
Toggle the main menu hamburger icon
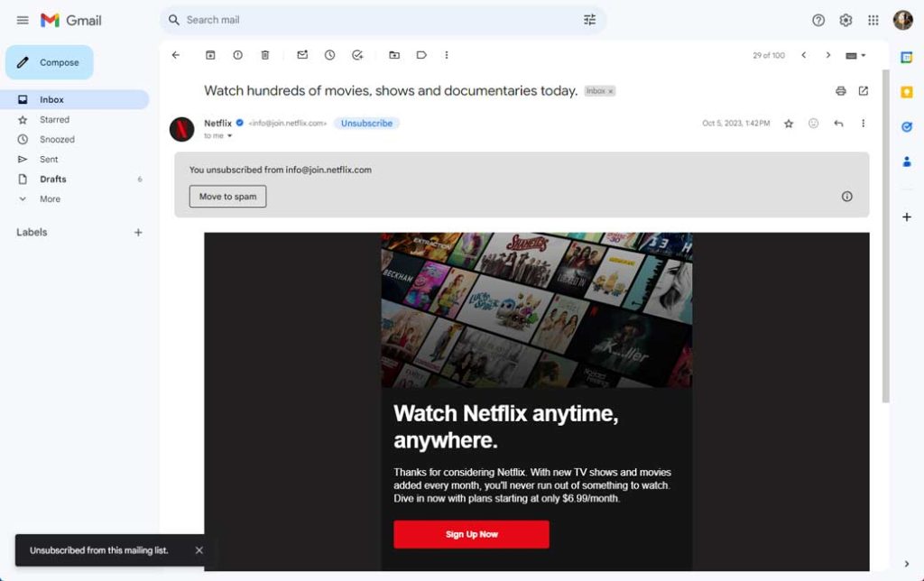tap(23, 20)
